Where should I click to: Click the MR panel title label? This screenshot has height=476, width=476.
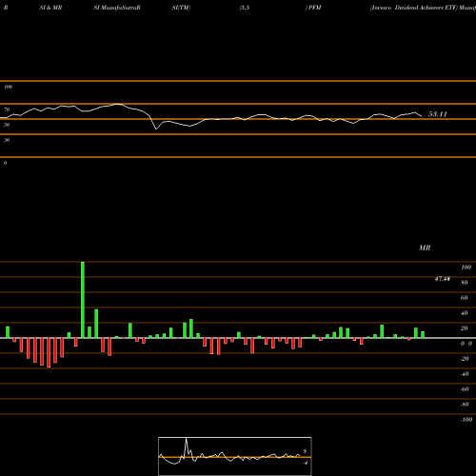click(x=425, y=248)
